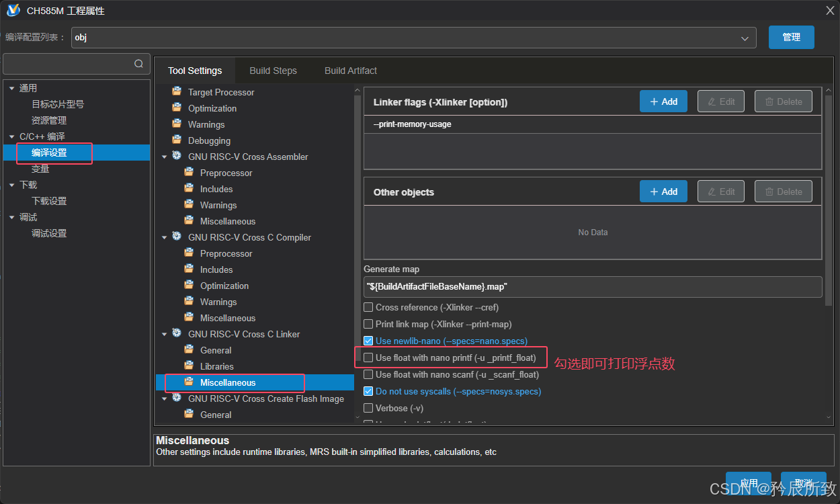Click the Preprocessor icon under Cross Assembler
The width and height of the screenshot is (840, 504).
189,172
